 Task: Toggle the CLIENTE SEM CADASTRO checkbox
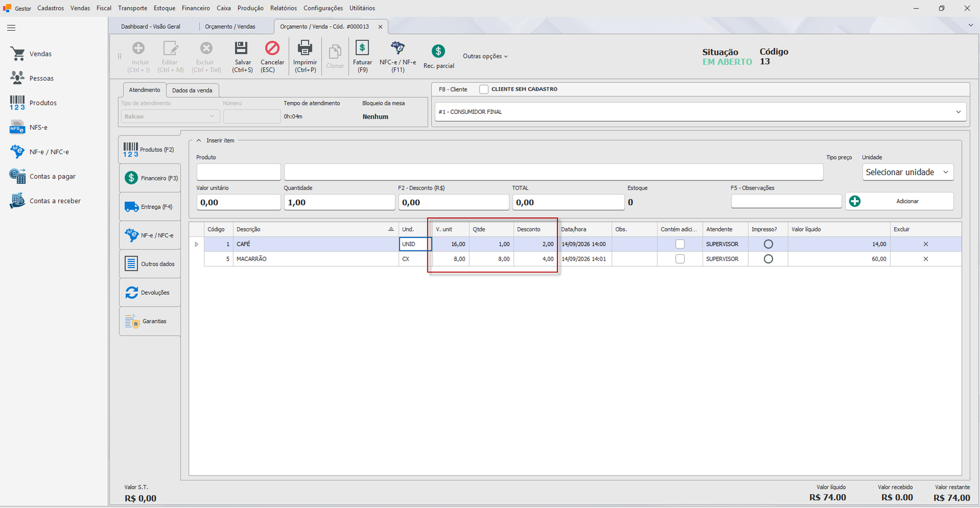[x=484, y=89]
